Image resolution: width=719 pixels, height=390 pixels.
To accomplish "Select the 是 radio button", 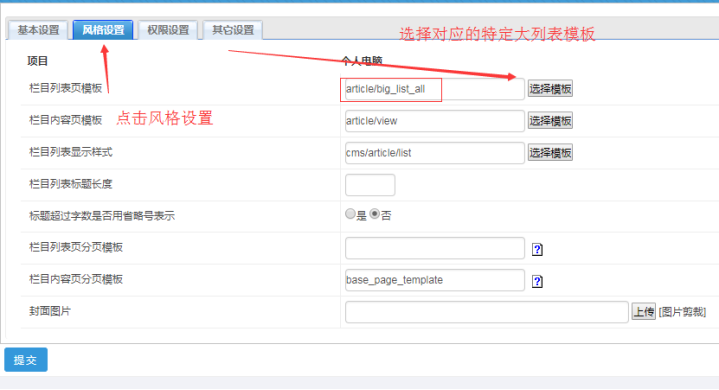I will pos(350,214).
